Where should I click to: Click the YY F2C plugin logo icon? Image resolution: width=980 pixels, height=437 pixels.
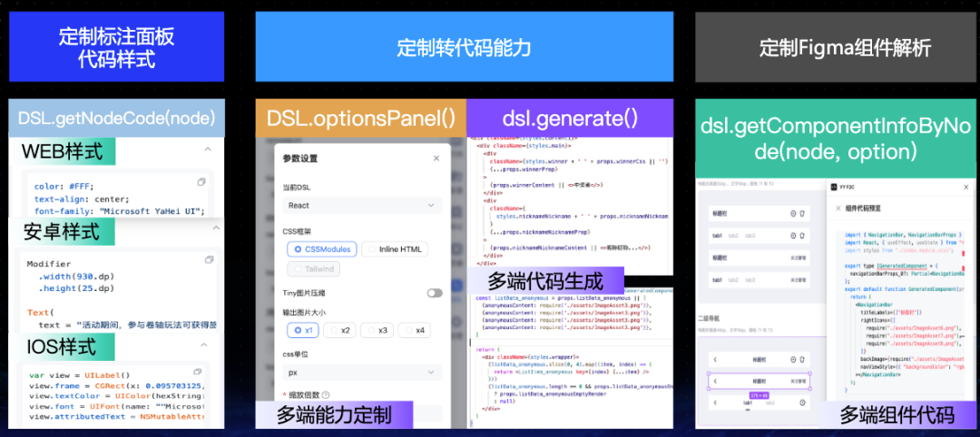(835, 187)
